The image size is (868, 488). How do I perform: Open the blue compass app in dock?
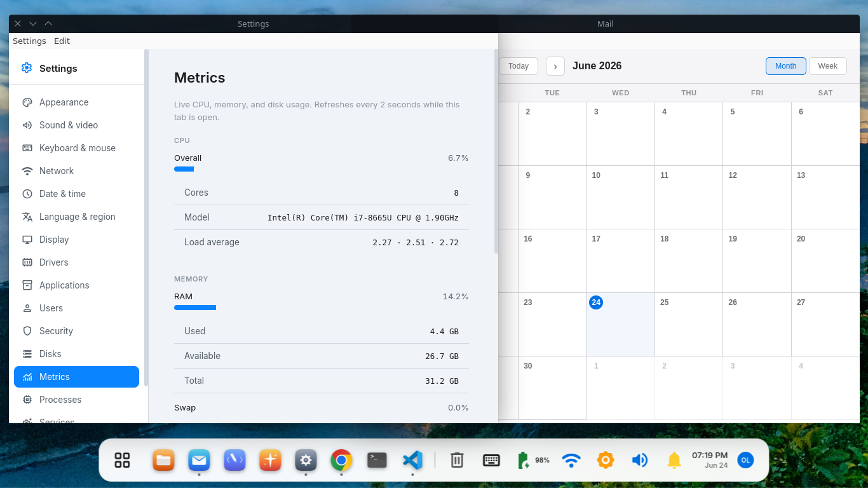[x=234, y=460]
